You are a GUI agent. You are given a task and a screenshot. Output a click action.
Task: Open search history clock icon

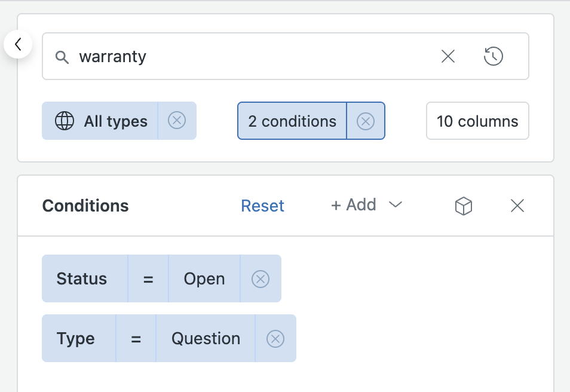tap(494, 56)
